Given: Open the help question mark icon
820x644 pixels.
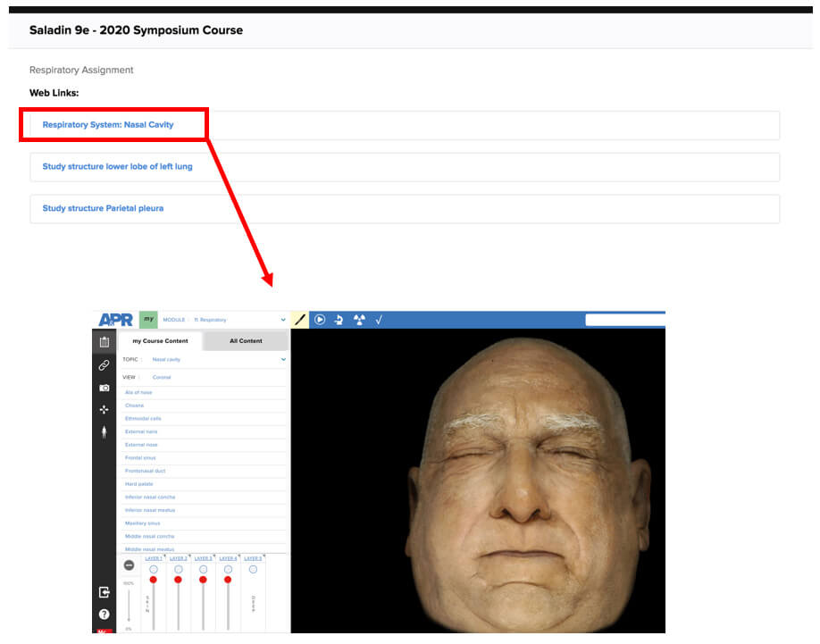Looking at the screenshot, I should tap(105, 615).
